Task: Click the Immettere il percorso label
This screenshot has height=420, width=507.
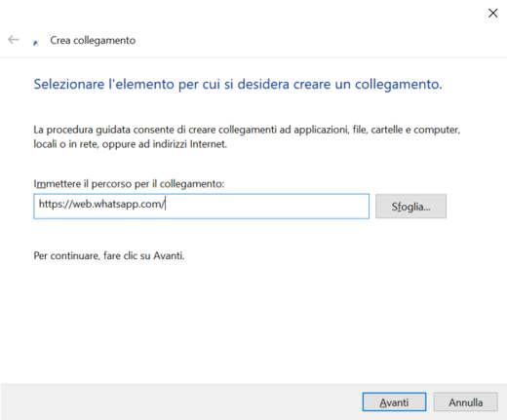Action: coord(129,184)
